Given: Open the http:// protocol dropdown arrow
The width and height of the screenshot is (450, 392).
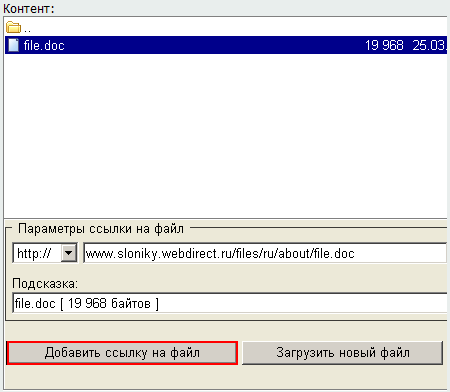Looking at the screenshot, I should [69, 253].
